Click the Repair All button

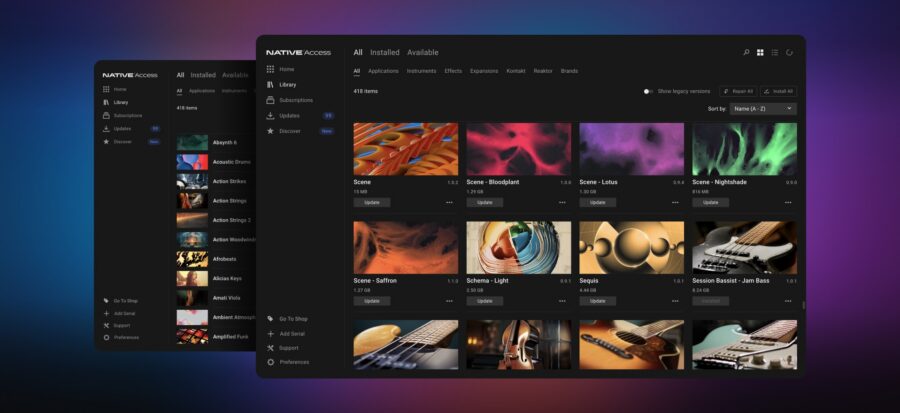pos(738,91)
